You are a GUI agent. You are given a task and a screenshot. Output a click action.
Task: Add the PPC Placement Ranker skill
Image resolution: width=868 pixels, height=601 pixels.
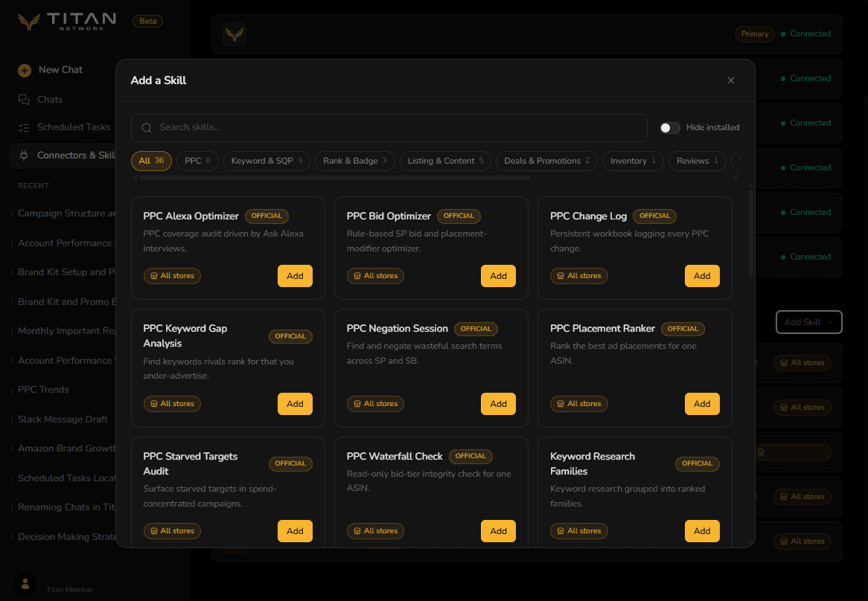pyautogui.click(x=702, y=404)
